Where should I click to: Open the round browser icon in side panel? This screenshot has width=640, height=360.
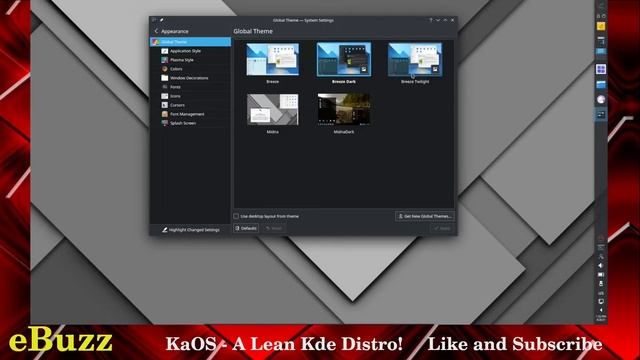[x=601, y=99]
